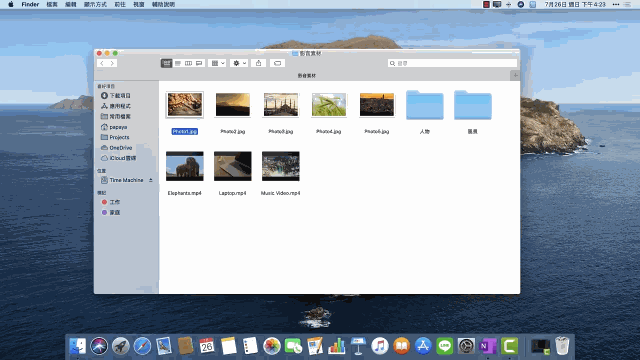Select Photo4.jpg green plant thumbnail
This screenshot has height=360, width=640.
[x=329, y=105]
